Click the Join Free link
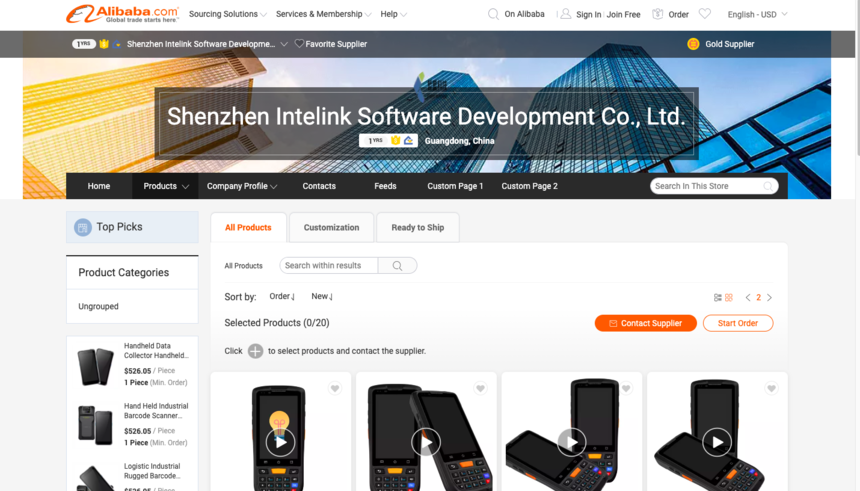The width and height of the screenshot is (860, 491). coord(623,14)
